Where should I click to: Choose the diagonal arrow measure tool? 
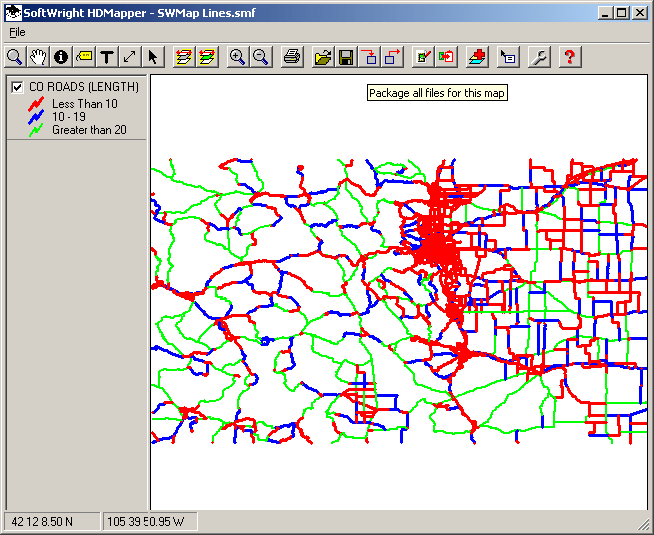[x=130, y=57]
